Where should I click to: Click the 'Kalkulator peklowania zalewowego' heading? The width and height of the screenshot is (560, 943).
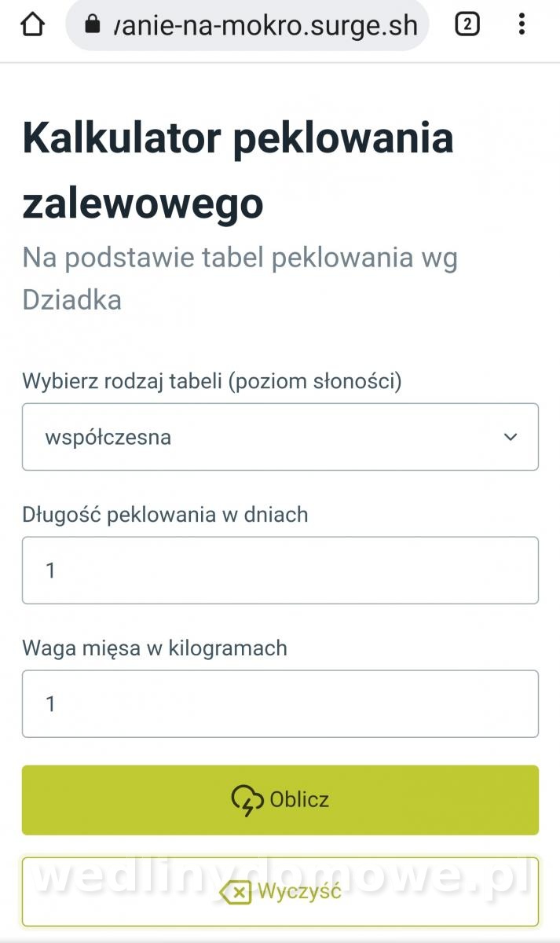(x=238, y=171)
